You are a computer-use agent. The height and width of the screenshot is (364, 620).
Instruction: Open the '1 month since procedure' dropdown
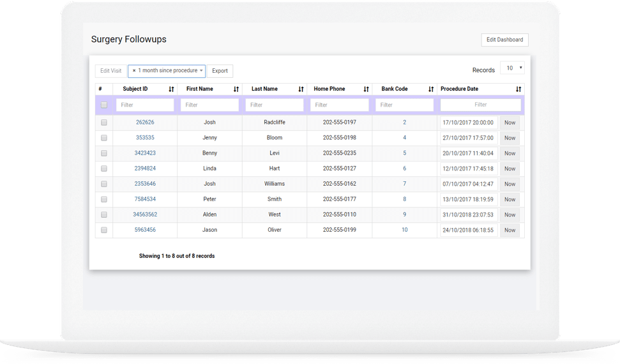click(x=167, y=71)
